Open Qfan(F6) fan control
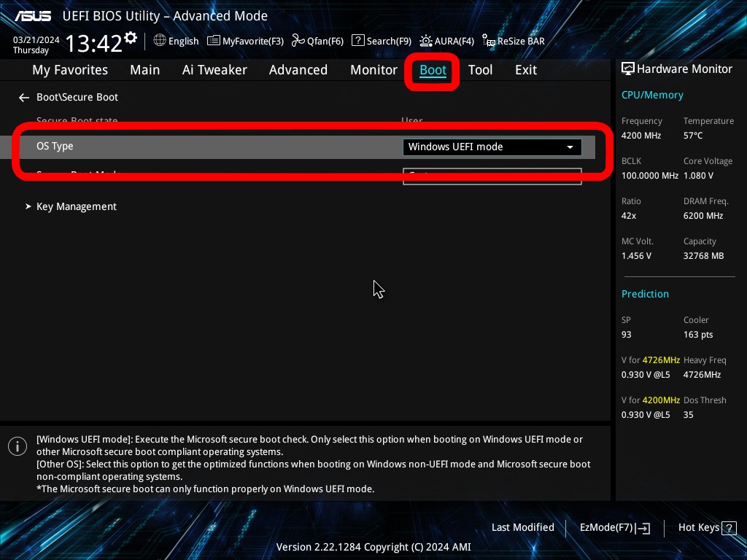Viewport: 747px width, 560px height. tap(317, 41)
